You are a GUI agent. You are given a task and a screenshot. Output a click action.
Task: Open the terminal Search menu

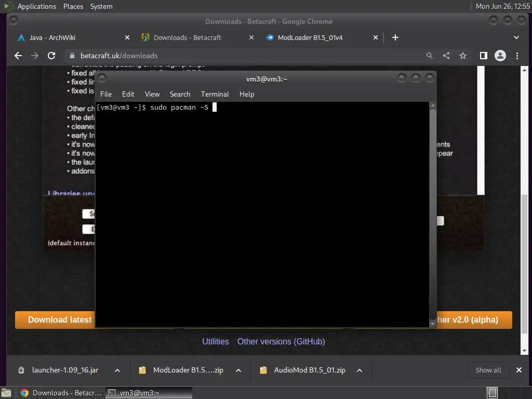click(x=180, y=95)
